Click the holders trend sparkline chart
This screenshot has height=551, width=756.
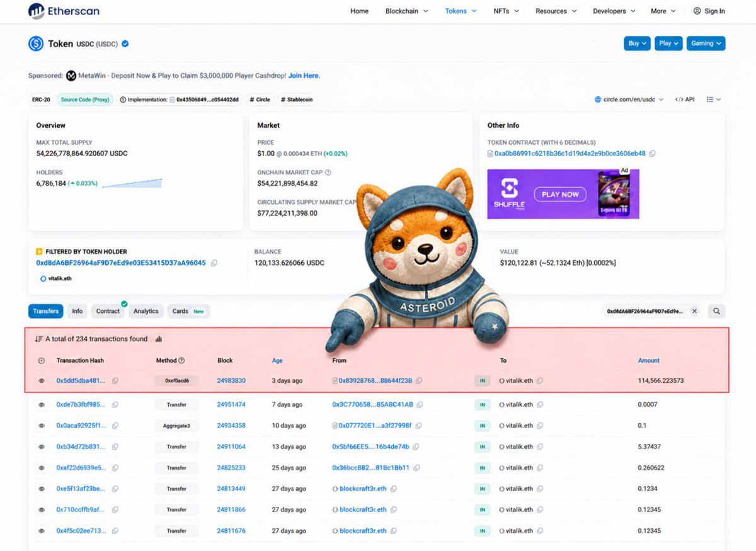click(132, 183)
